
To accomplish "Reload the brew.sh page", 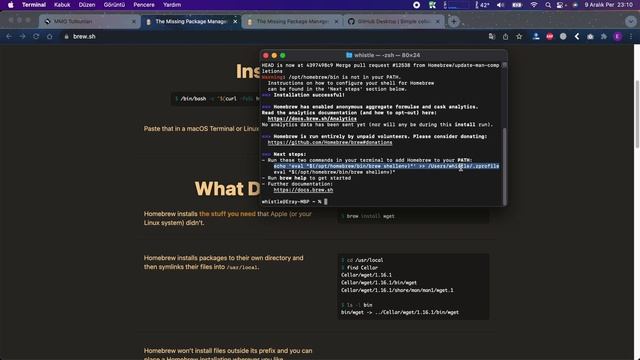I will (36, 36).
